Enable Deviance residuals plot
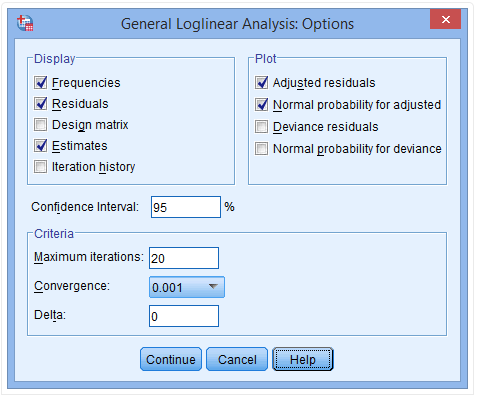 pos(262,127)
